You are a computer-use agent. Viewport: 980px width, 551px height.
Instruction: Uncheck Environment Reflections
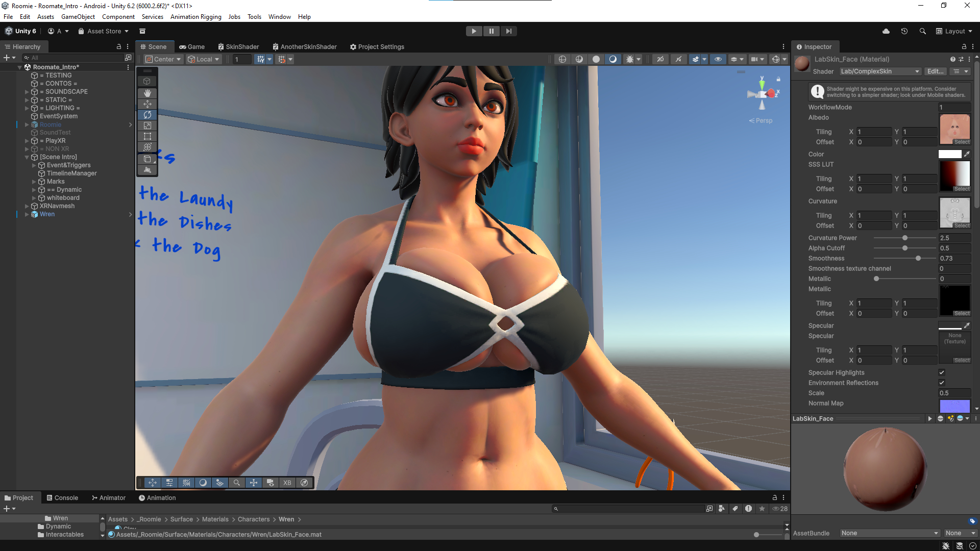942,383
